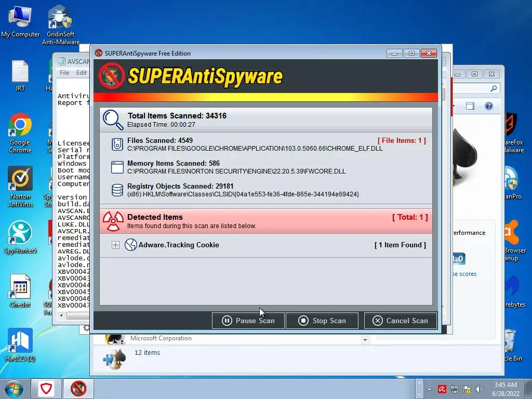Click the Detected Items biohazard icon
The image size is (532, 399).
click(x=113, y=221)
